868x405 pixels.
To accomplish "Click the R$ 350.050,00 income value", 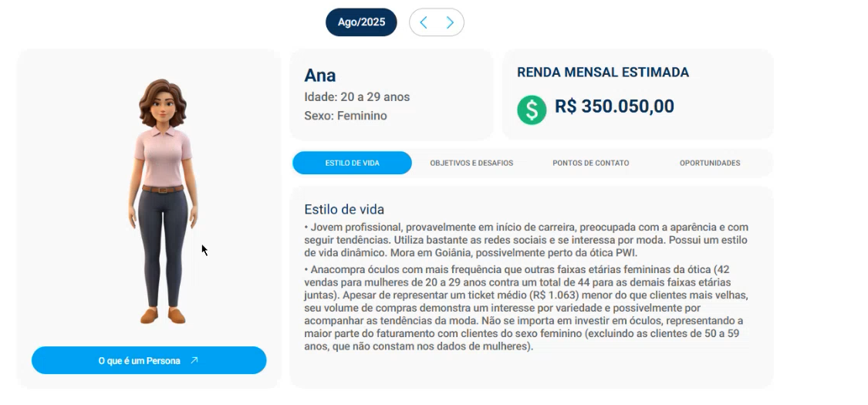I will pos(614,106).
